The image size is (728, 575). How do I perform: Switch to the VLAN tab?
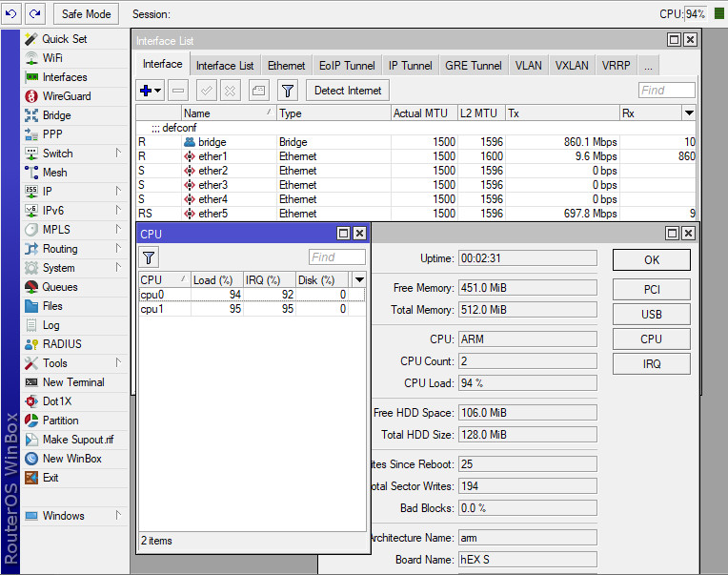click(x=528, y=66)
